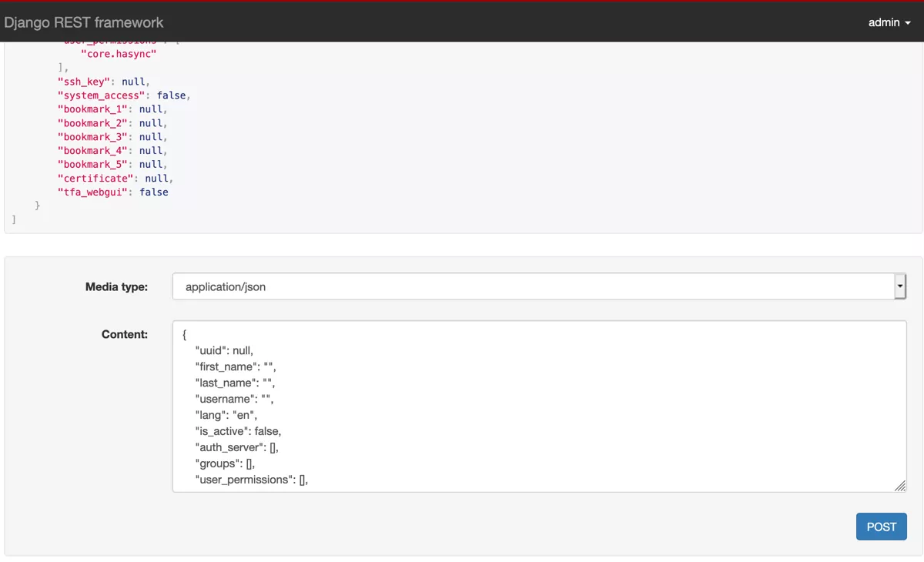The image size is (924, 562).
Task: Click the Django REST framework header link
Action: pos(87,22)
